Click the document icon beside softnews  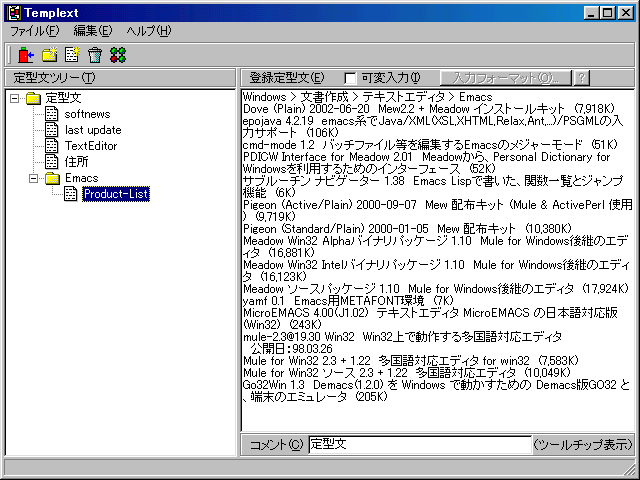pyautogui.click(x=52, y=114)
